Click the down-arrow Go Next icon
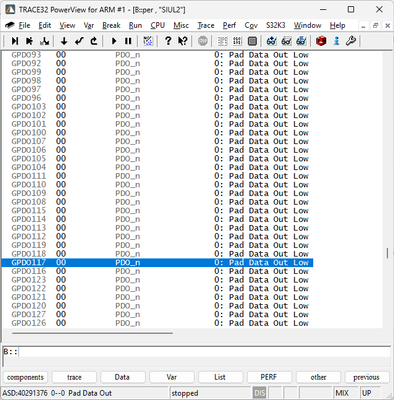 [x=64, y=41]
